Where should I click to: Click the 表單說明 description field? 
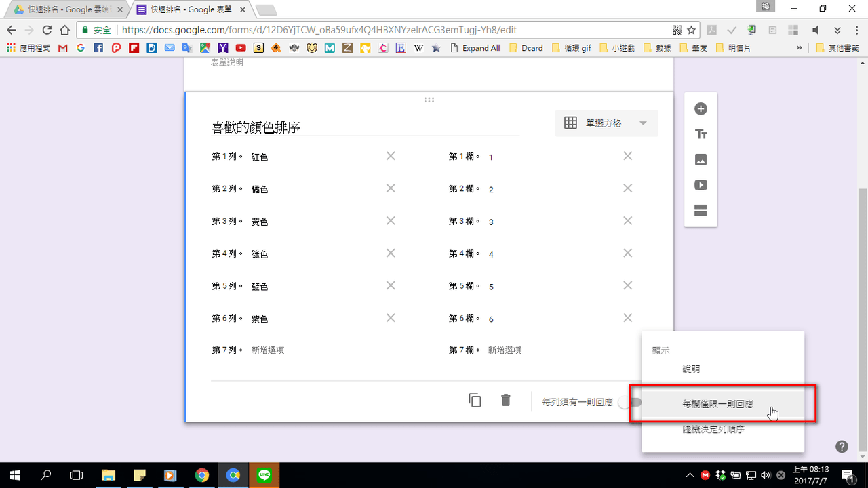tap(227, 62)
